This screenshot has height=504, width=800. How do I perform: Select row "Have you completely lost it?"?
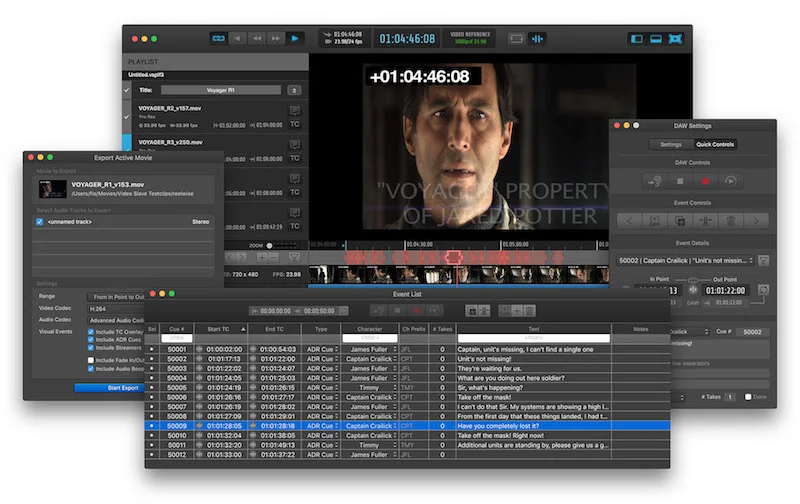(408, 426)
